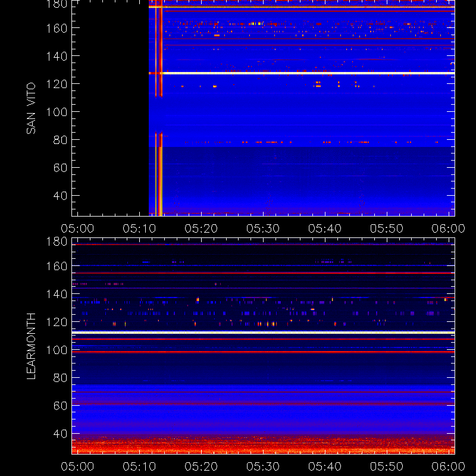Click the bright white band near 127 MHz in San Vito

coord(302,73)
